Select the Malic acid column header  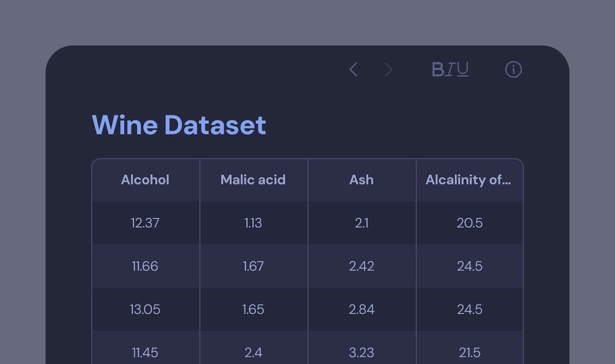tap(253, 180)
